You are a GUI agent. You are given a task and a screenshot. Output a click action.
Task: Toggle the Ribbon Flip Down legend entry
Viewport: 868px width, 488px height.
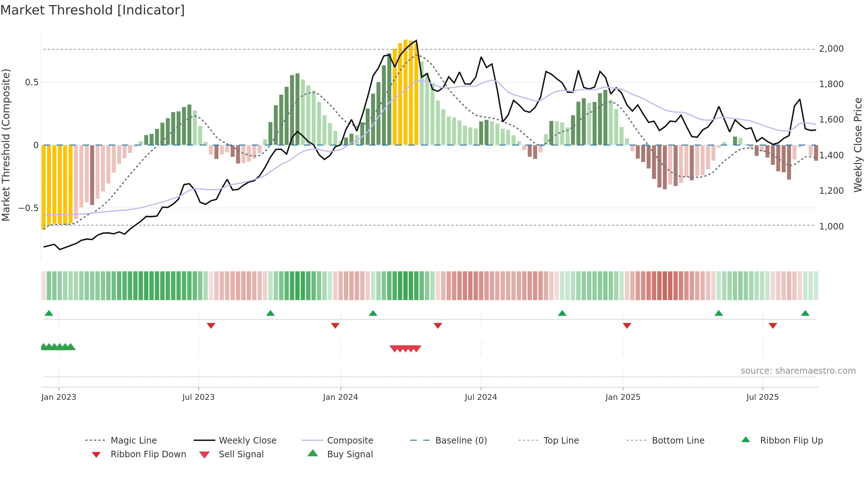tap(139, 454)
